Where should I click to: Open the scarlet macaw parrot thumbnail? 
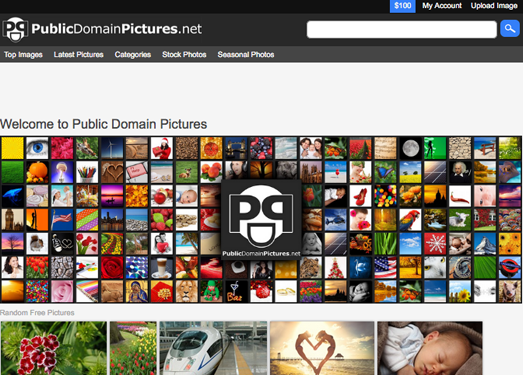click(x=410, y=220)
